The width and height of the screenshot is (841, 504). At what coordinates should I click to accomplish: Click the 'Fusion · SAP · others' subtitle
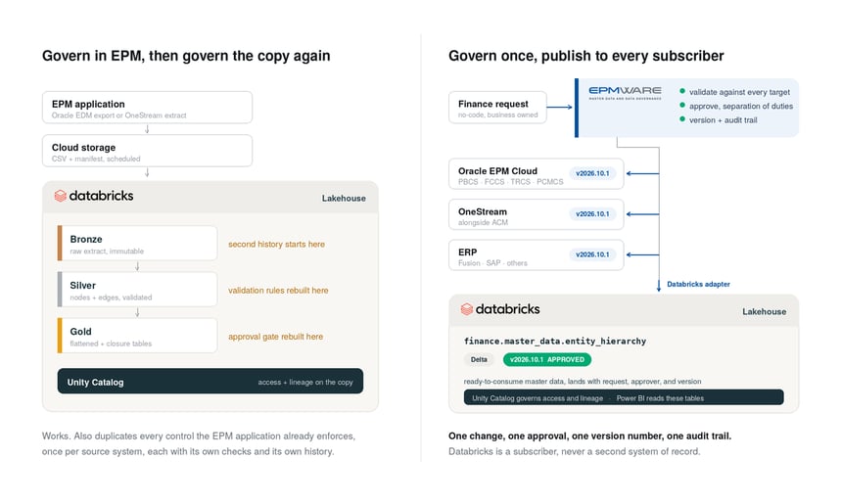[x=492, y=263]
